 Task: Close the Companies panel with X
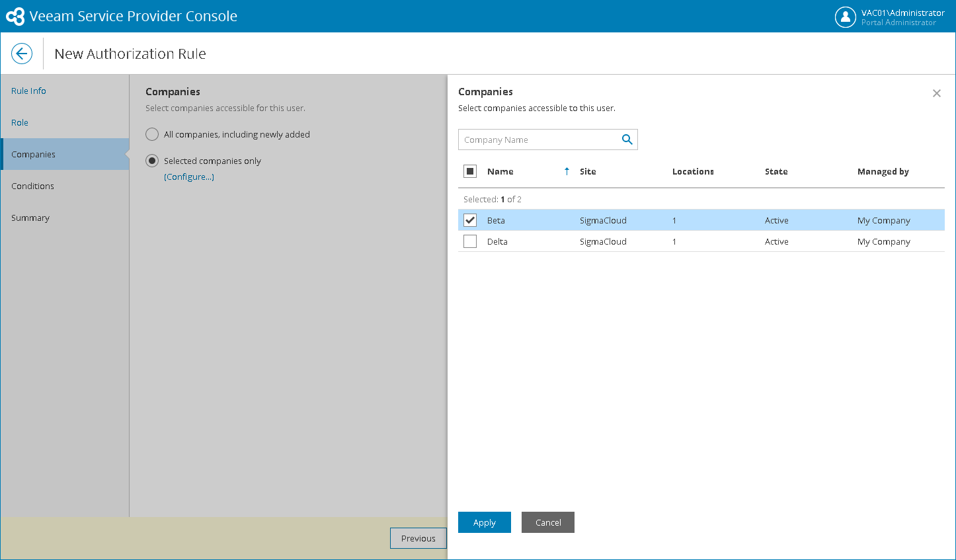tap(936, 93)
